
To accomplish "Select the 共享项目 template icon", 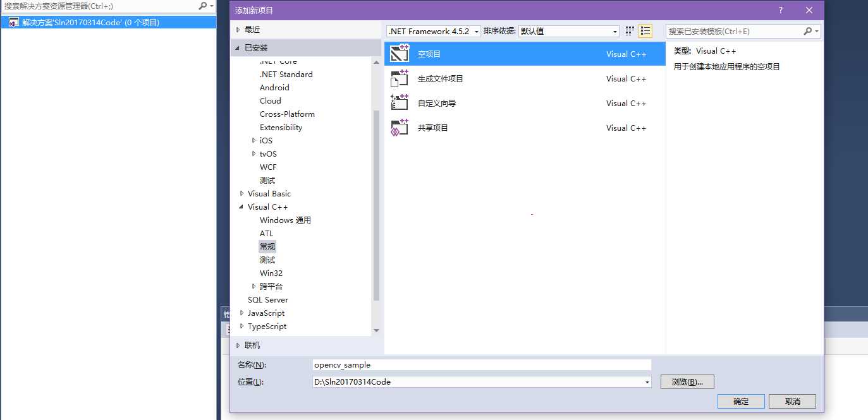I will click(x=400, y=128).
